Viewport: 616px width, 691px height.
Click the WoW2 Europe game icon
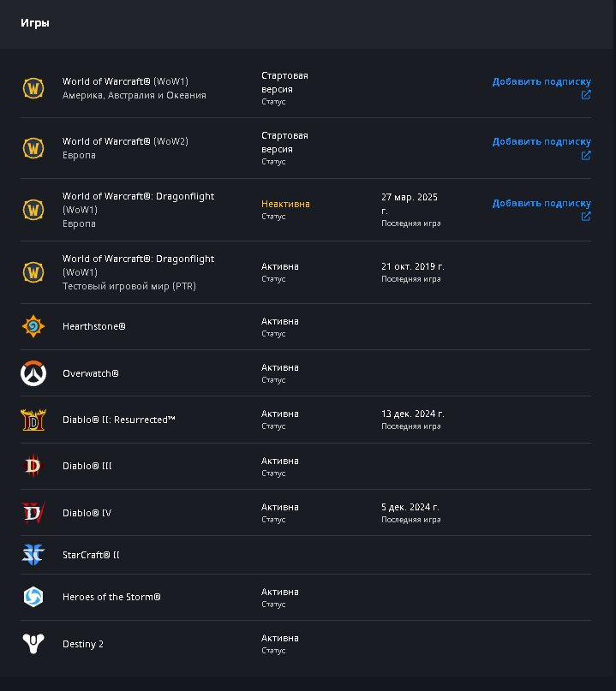pyautogui.click(x=33, y=148)
